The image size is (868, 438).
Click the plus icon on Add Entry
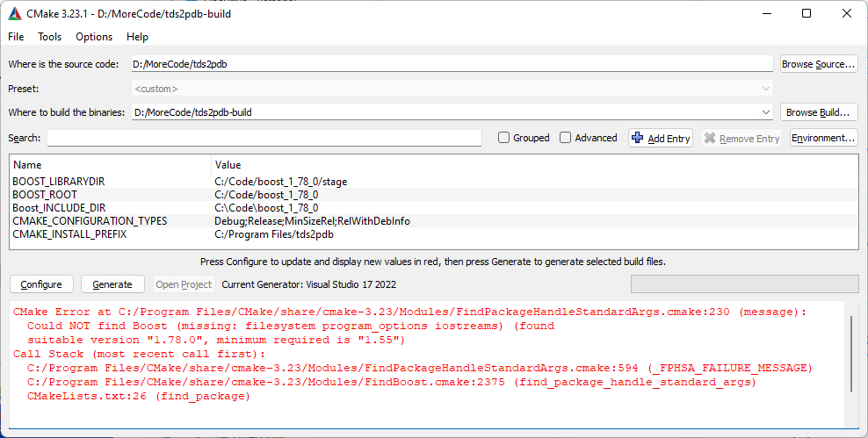[637, 138]
